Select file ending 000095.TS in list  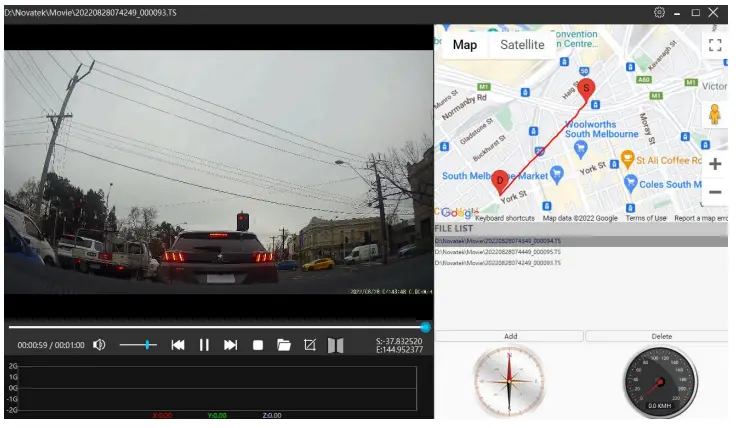coord(581,252)
